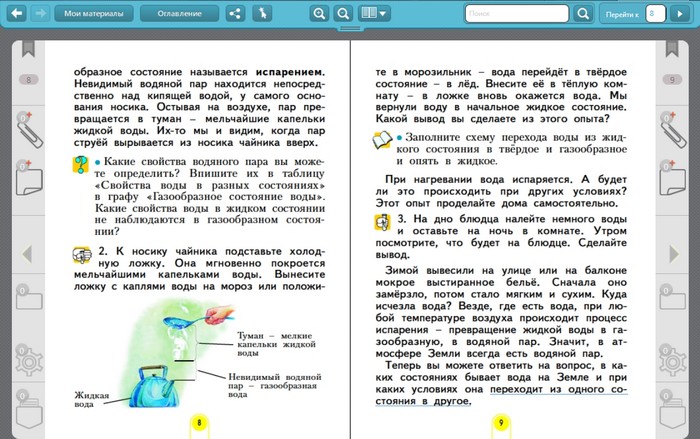Viewport: 700px width, 439px height.
Task: Add a sticky note on the left sidebar
Action: click(x=28, y=182)
